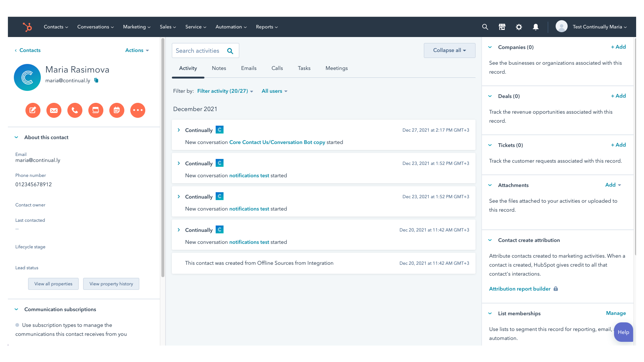
Task: Open the App Marketplace grid icon
Action: (502, 27)
